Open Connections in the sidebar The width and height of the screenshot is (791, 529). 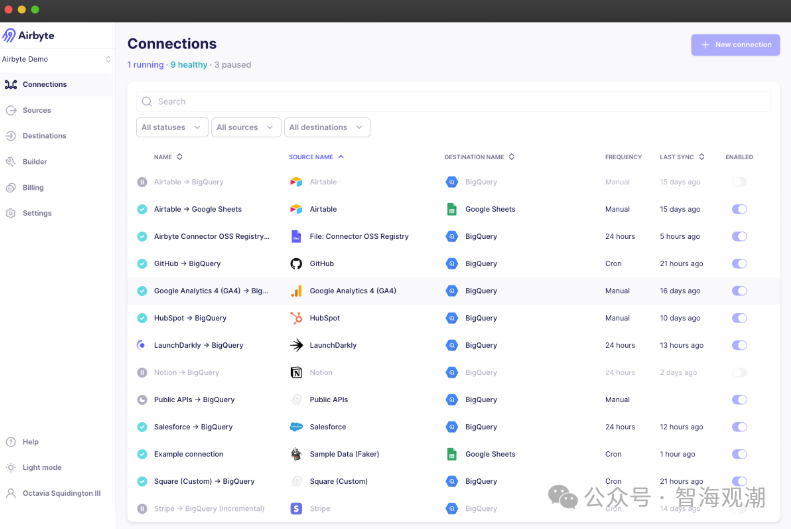[56, 84]
